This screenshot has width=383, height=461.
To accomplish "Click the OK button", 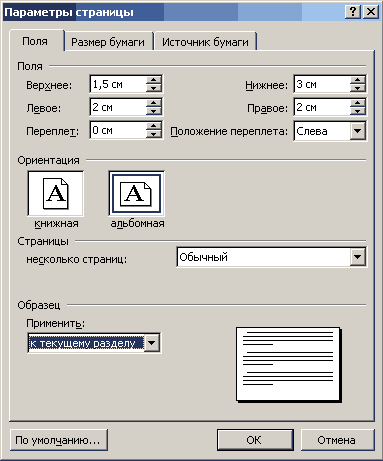I will [255, 440].
